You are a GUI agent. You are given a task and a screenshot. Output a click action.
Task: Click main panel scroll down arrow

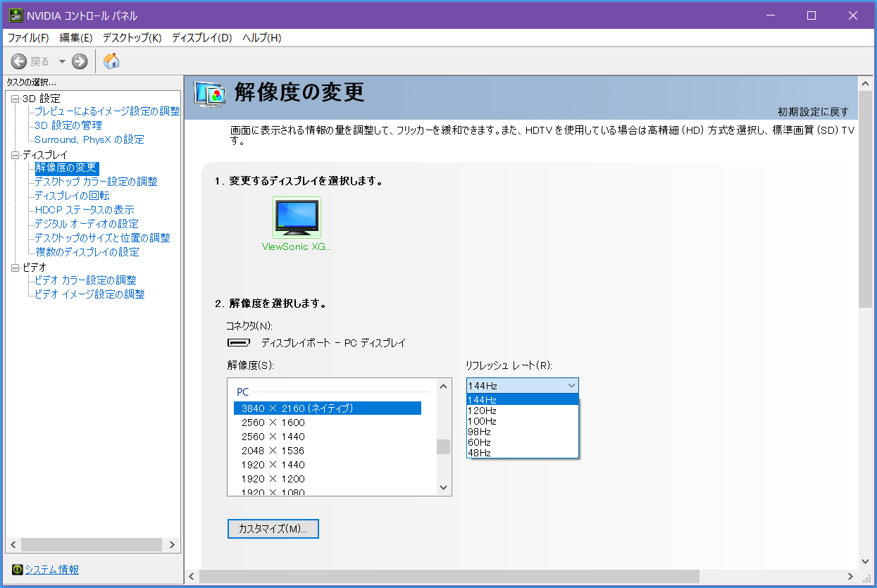pos(865,561)
